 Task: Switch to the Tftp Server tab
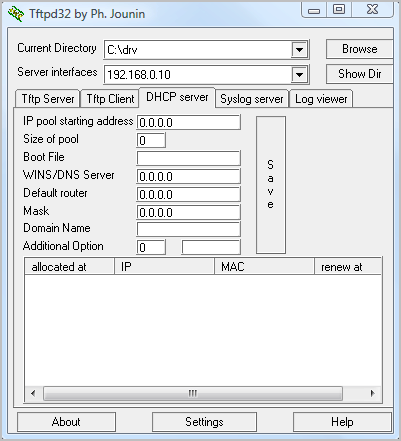coord(48,99)
